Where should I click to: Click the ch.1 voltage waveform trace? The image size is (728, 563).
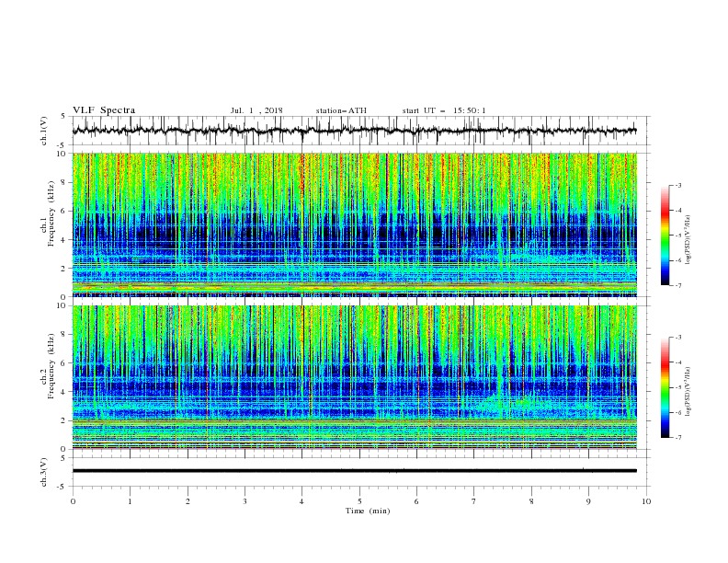[x=354, y=131]
